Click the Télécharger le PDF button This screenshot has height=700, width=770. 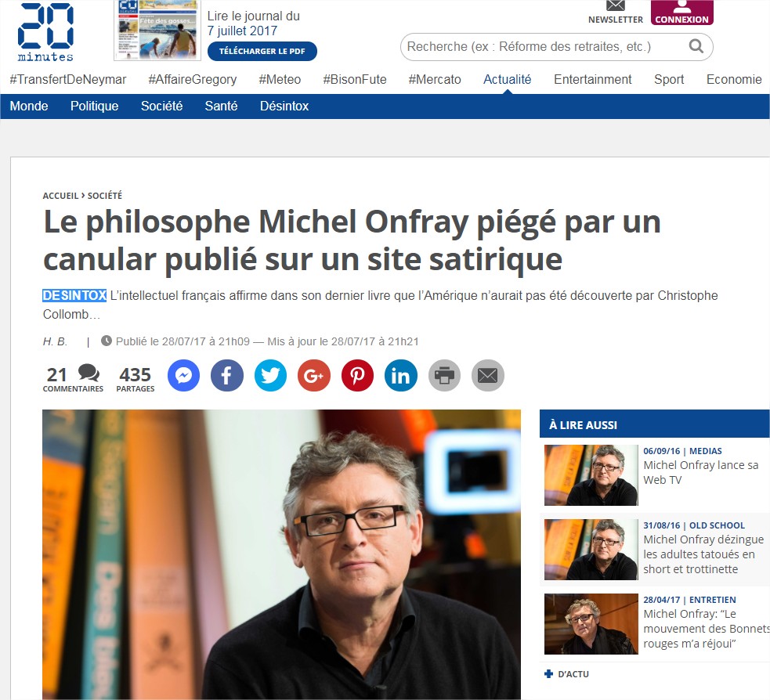(262, 51)
